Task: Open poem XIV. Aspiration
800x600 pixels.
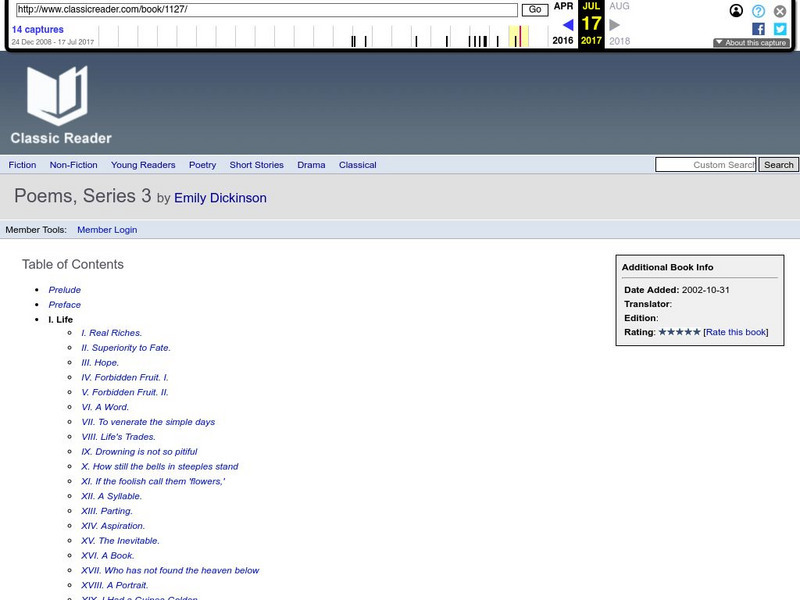Action: [113, 525]
